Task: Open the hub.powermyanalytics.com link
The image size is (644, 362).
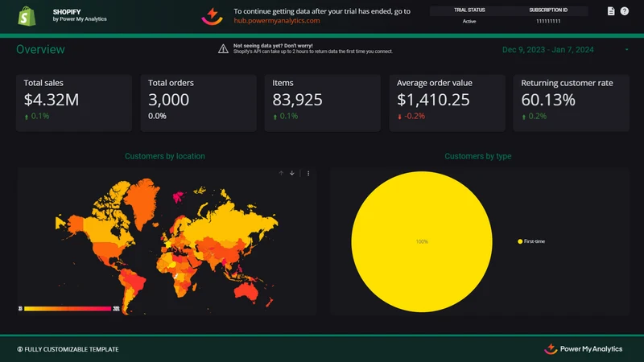Action: coord(276,21)
